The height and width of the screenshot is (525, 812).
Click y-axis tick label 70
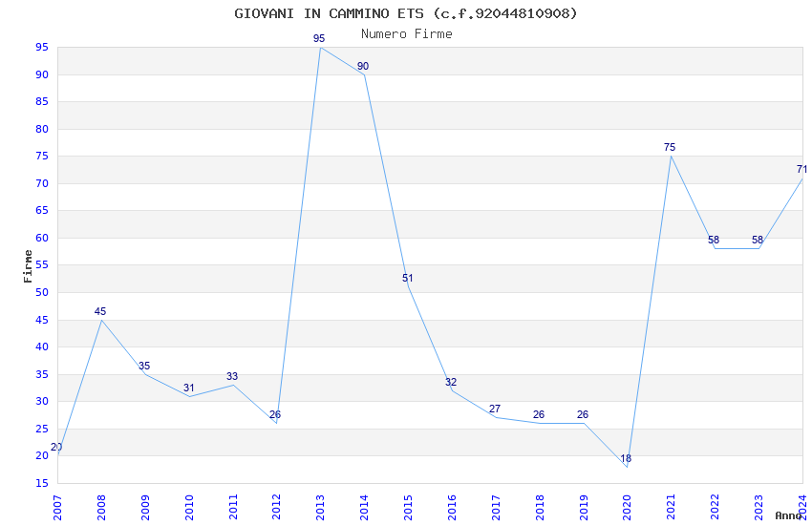[x=42, y=183]
